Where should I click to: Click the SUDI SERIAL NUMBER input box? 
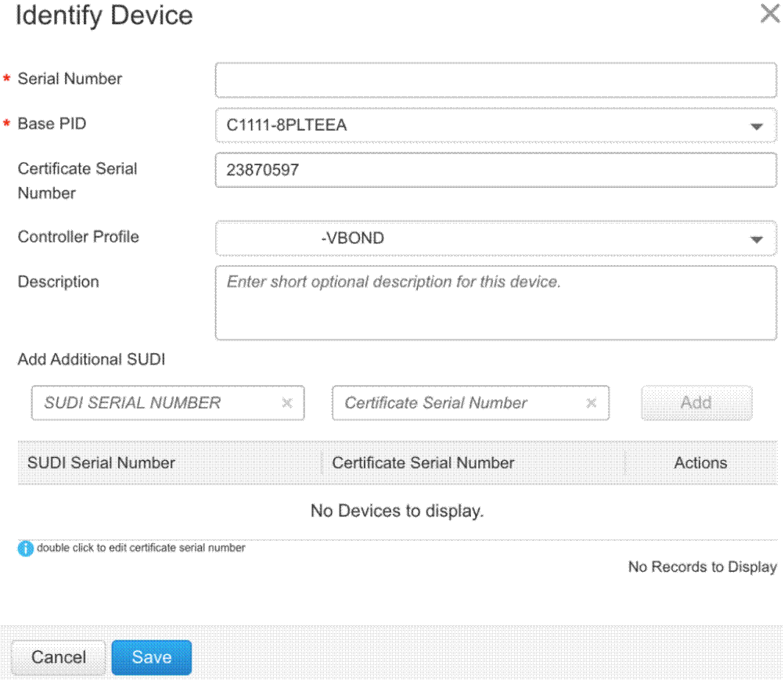tap(156, 403)
